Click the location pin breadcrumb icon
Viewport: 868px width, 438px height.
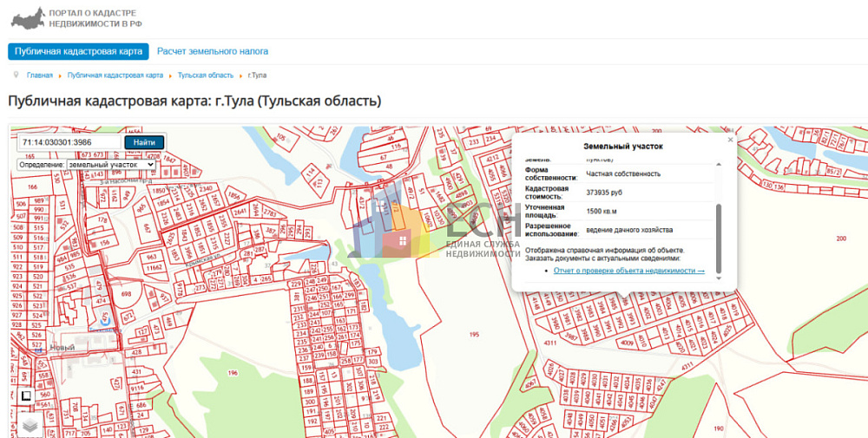point(16,75)
